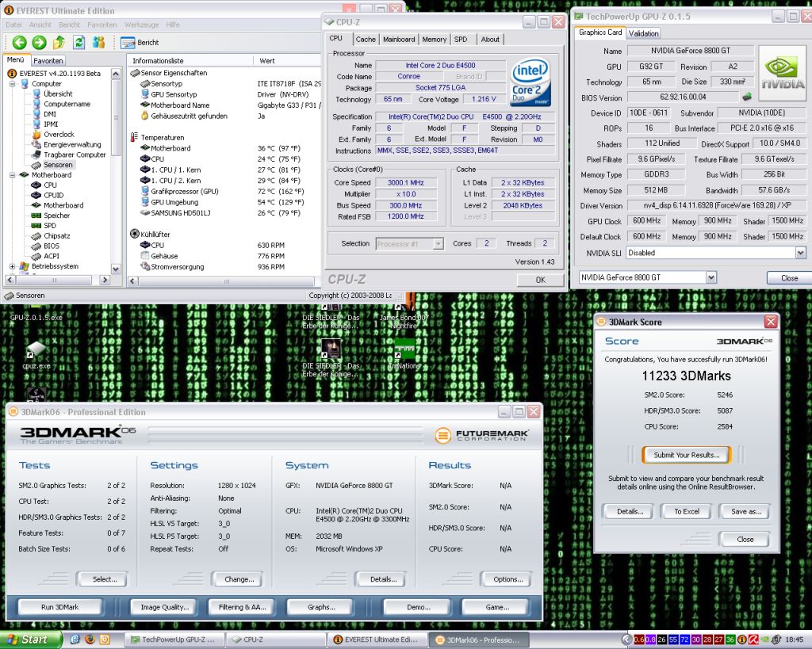Screen dimensions: 812x649
Task: Click Select under 3DMark06 Tests
Action: pos(104,579)
